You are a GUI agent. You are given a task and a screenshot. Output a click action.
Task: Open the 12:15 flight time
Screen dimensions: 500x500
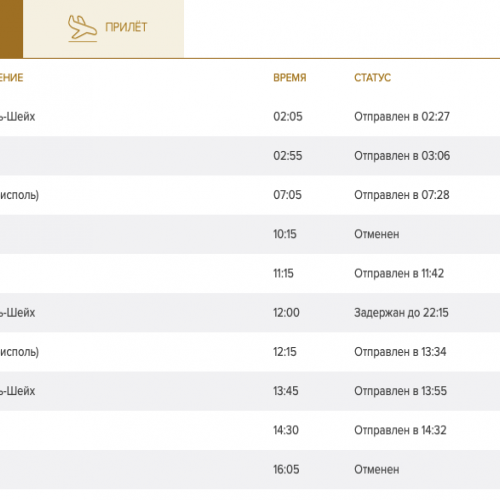285,352
